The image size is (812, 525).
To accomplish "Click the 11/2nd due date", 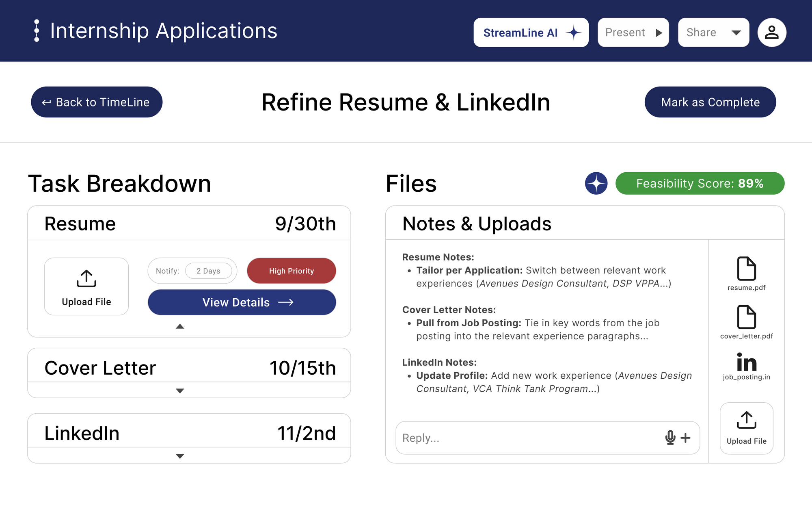I will (307, 433).
